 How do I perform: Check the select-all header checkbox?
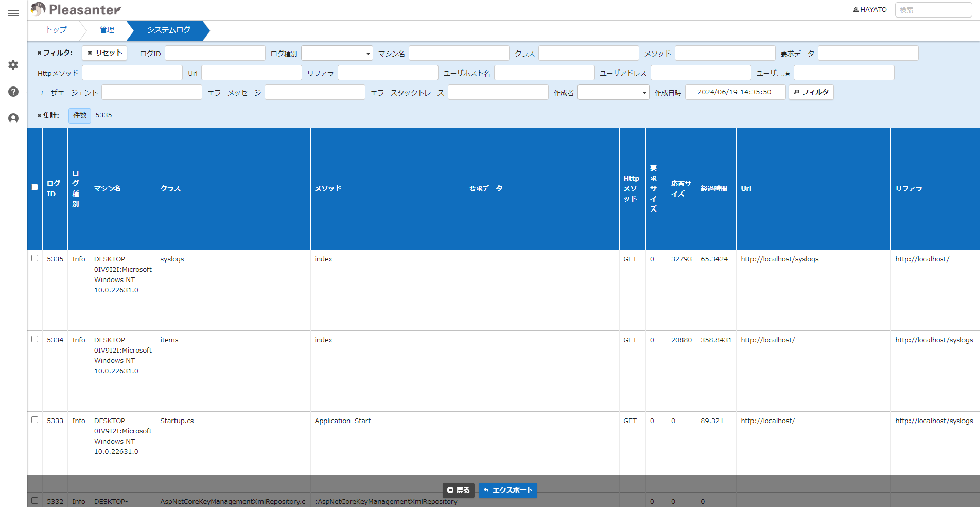[35, 187]
